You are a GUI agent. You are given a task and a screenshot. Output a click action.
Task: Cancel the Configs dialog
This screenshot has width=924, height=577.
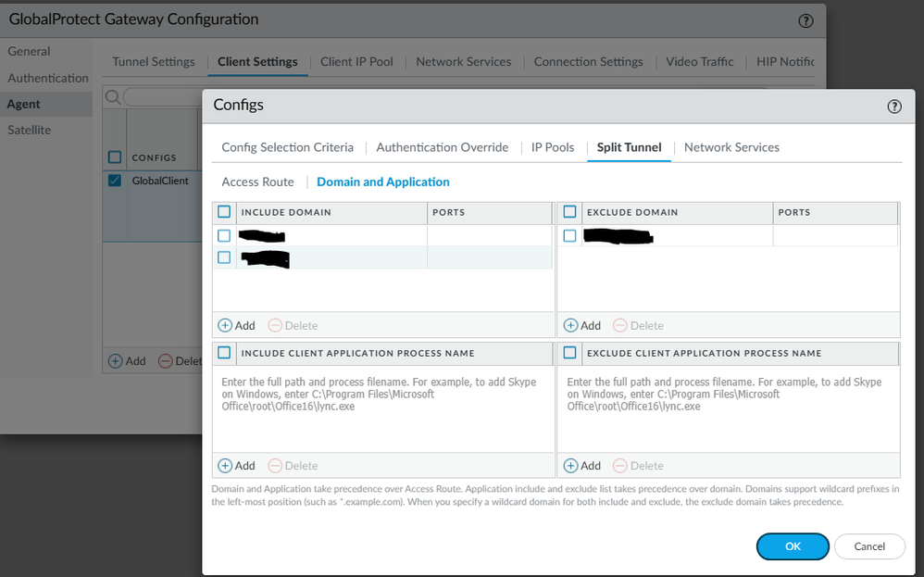click(868, 546)
